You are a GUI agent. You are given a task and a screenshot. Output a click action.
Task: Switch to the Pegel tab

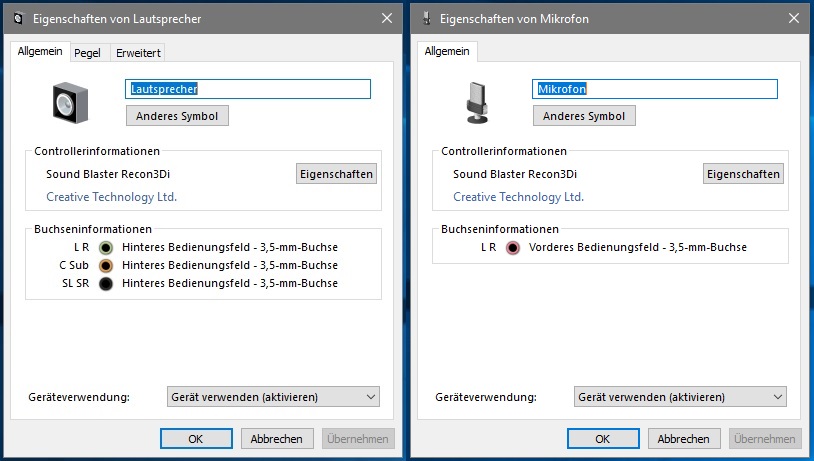point(87,53)
